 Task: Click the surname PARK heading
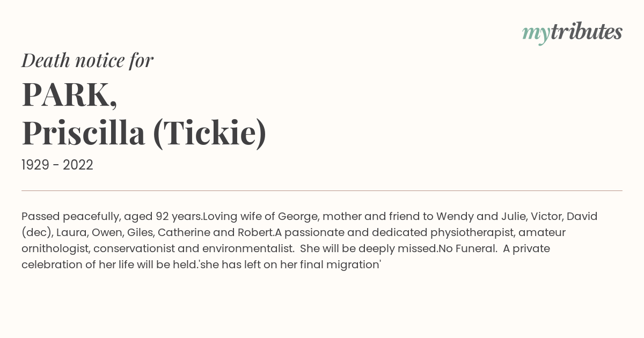coord(69,95)
